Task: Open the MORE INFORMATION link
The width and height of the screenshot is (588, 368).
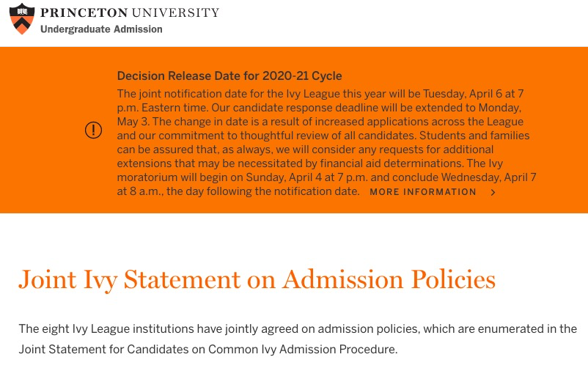Action: (x=423, y=192)
